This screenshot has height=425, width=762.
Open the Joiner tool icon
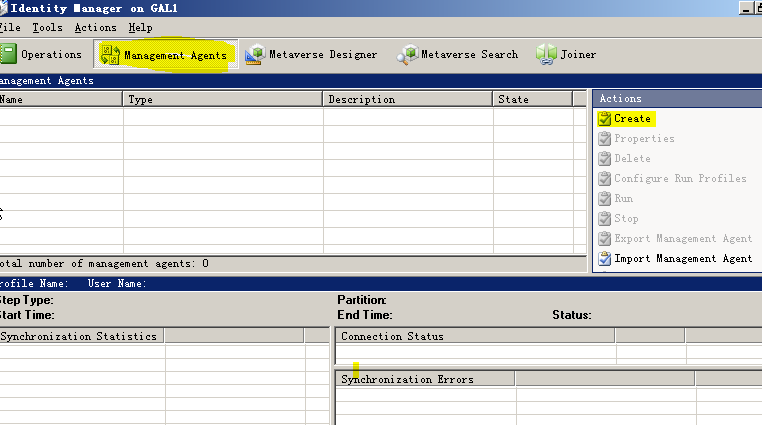click(x=546, y=54)
